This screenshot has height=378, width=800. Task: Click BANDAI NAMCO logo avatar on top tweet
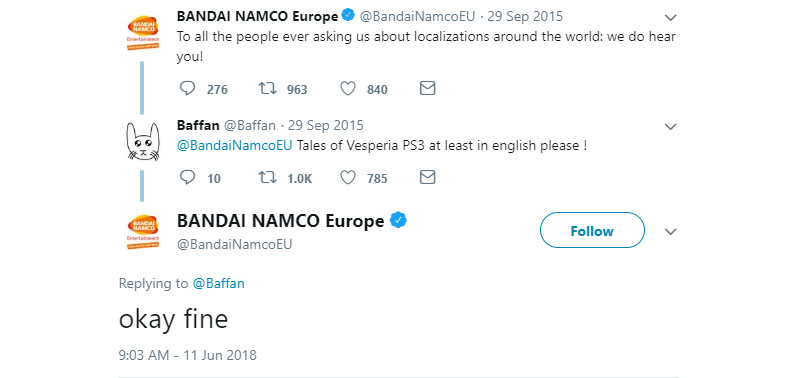(143, 33)
